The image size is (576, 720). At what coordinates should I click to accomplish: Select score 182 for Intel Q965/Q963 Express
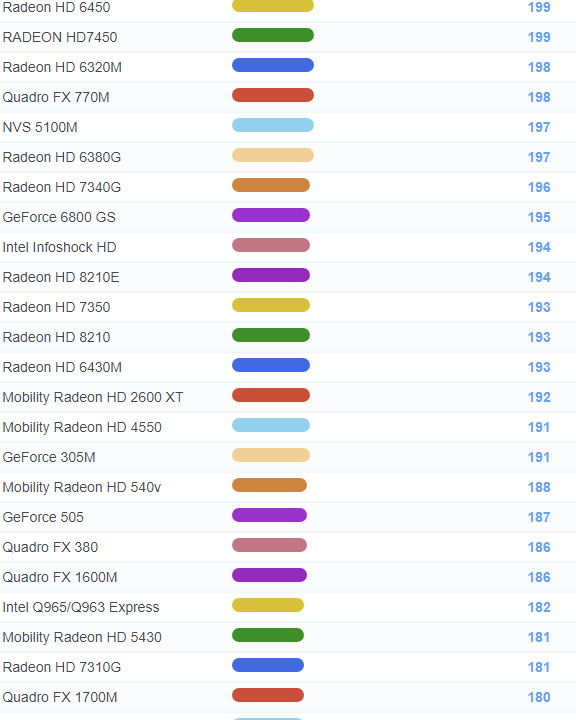[539, 607]
